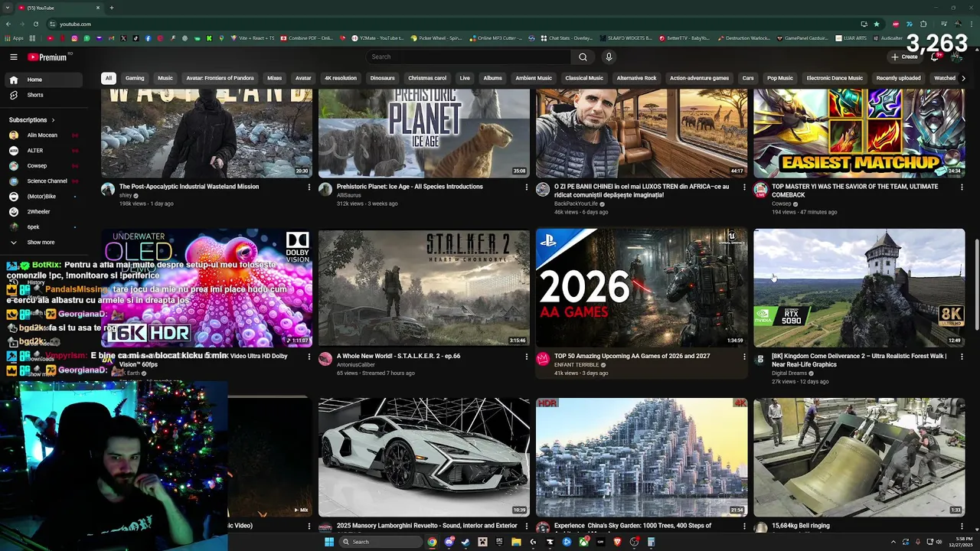Open the Digital Dreams channel link
This screenshot has width=980, height=551.
click(789, 373)
